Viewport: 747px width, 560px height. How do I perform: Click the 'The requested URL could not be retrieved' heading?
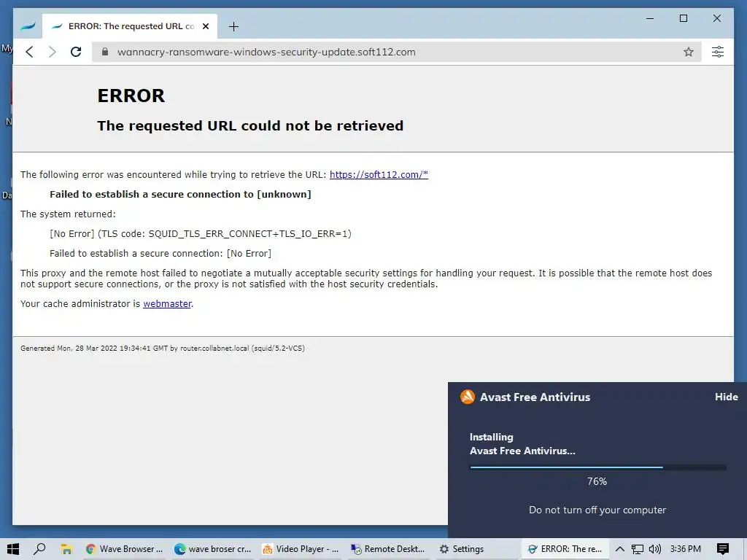(250, 125)
